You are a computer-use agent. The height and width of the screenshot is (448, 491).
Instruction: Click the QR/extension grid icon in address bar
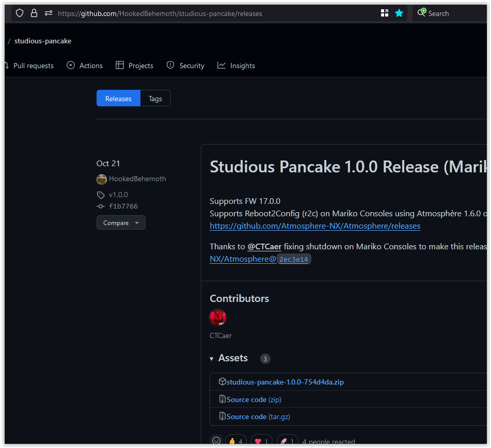tap(385, 13)
